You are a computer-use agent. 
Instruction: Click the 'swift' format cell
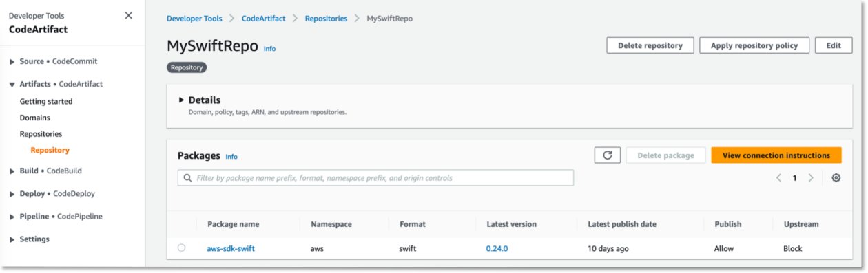[x=408, y=248]
